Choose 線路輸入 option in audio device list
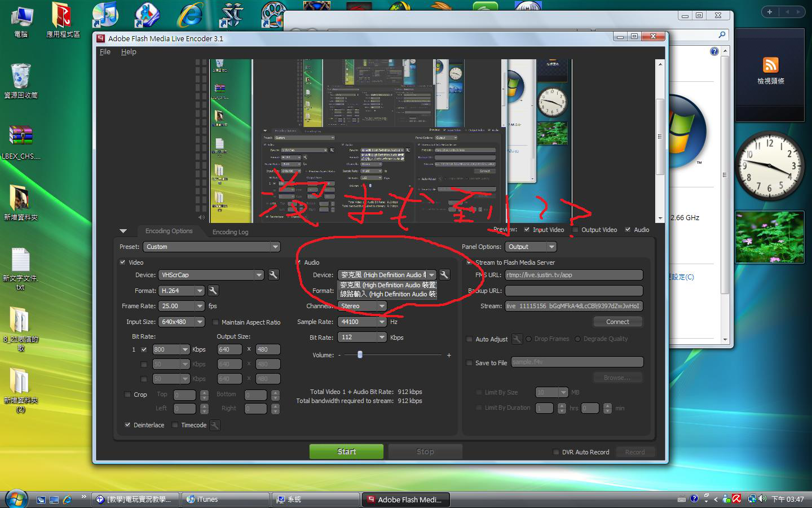 pos(387,294)
